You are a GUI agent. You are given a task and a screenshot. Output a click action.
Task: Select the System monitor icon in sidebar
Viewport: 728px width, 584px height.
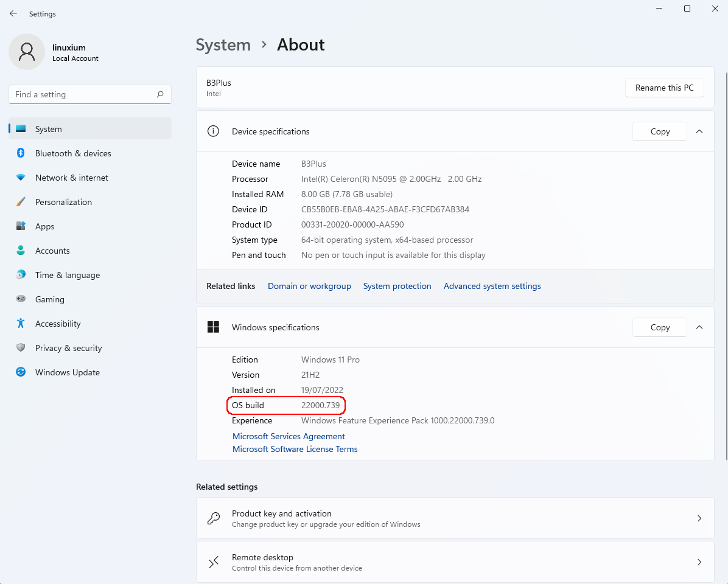21,129
